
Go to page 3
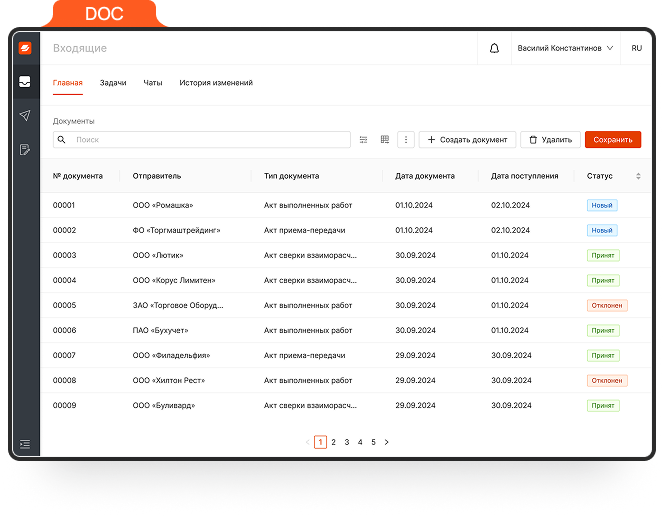(x=347, y=442)
